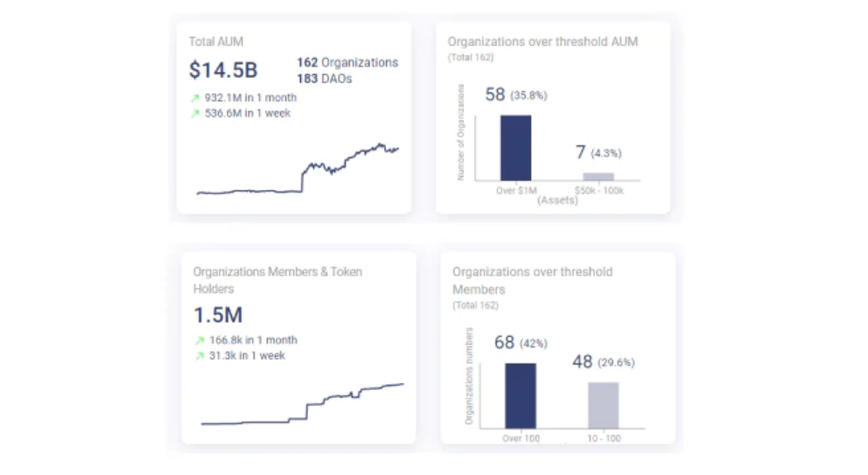The width and height of the screenshot is (868, 475).
Task: Click the members and token holders line chart
Action: [x=302, y=404]
